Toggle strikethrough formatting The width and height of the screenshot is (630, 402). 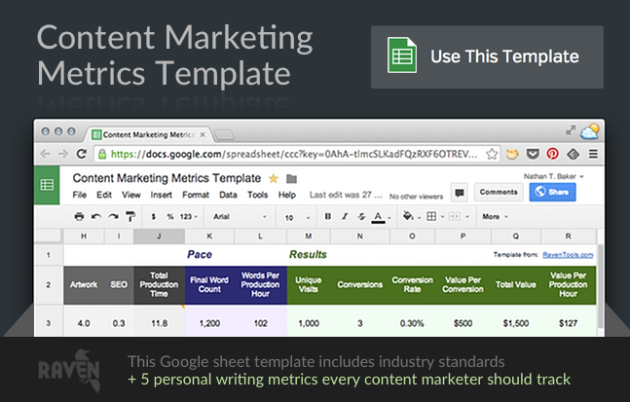[362, 216]
